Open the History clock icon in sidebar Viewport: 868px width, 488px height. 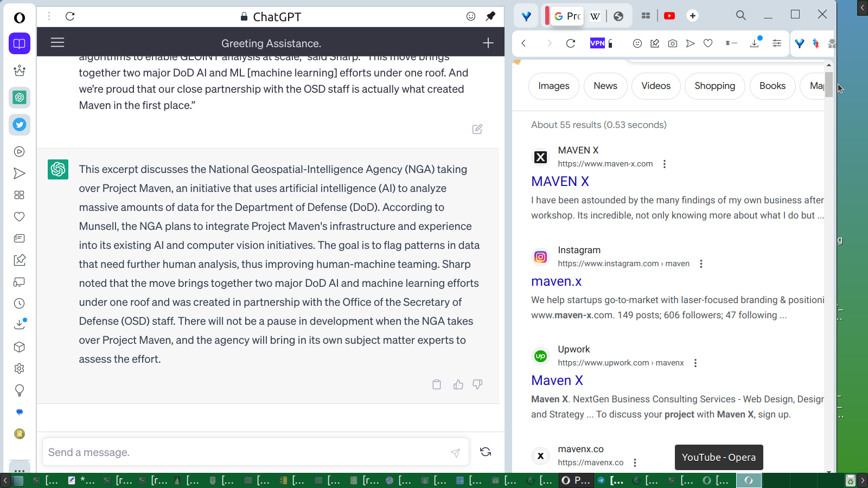point(20,304)
